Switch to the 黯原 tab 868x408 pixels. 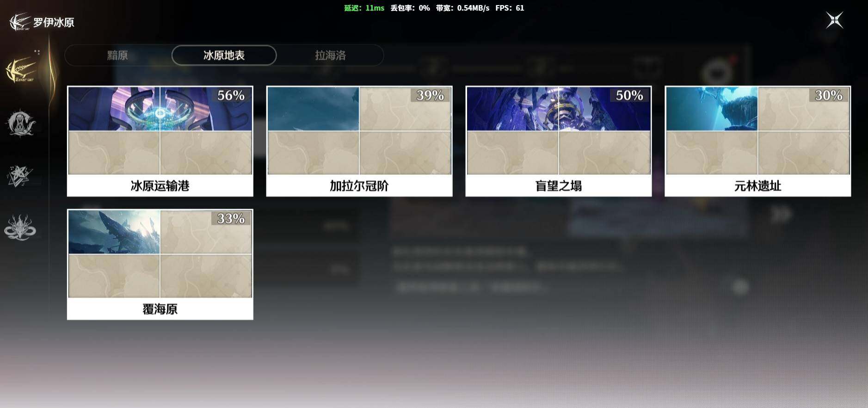pos(117,56)
